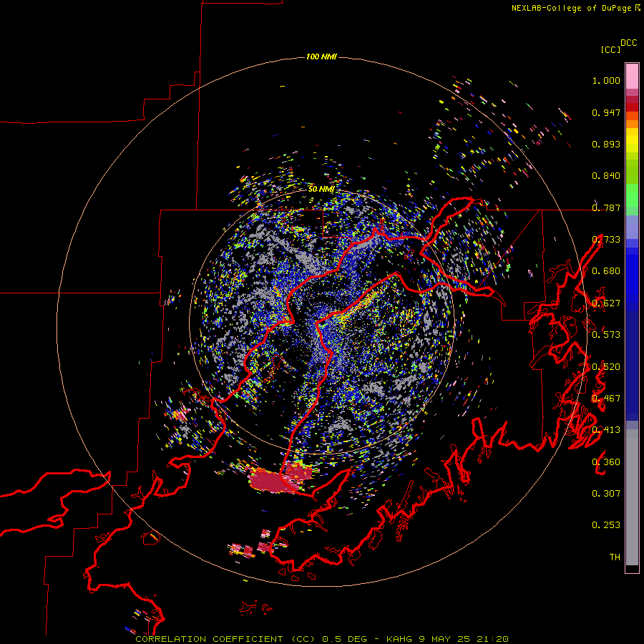Click the 100 NMI range ring label
This screenshot has height=644, width=644.
tap(321, 57)
